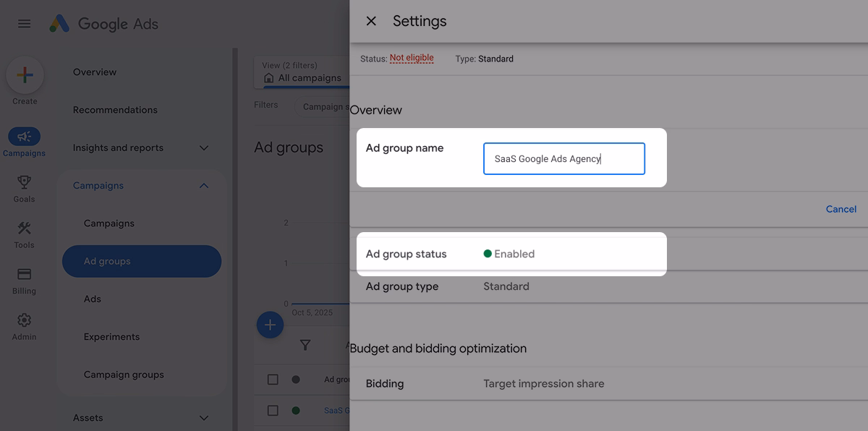Click the table filter funnel icon
The width and height of the screenshot is (868, 431).
pyautogui.click(x=305, y=345)
